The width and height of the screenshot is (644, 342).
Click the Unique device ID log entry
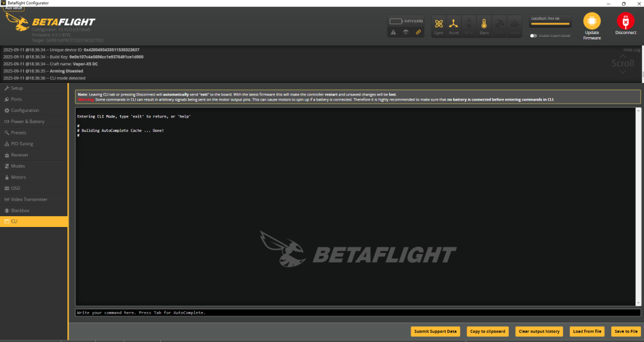tap(72, 50)
